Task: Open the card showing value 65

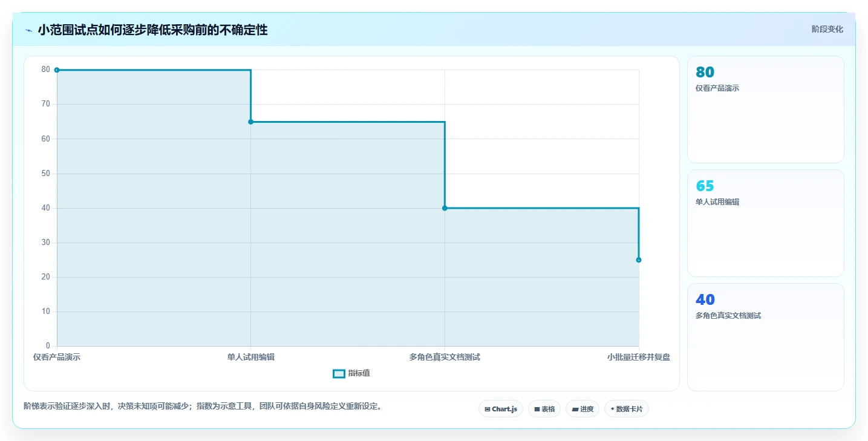Action: pos(765,223)
